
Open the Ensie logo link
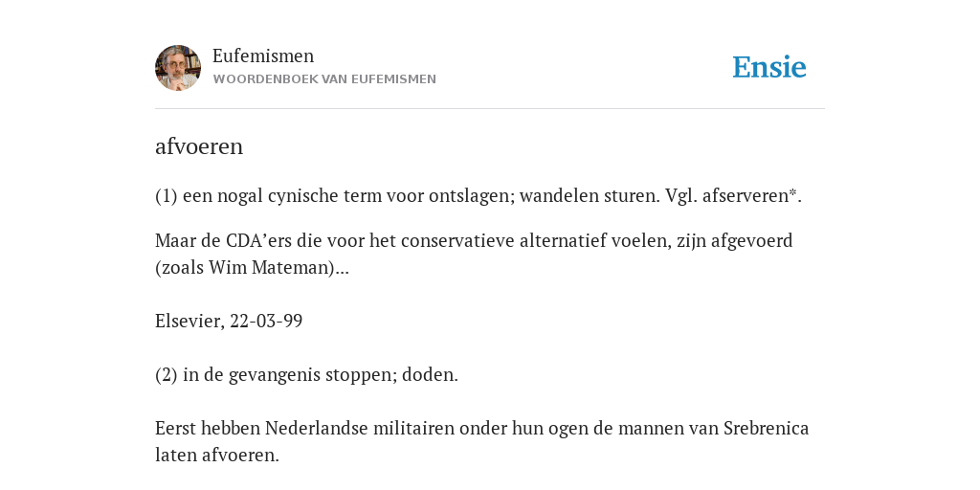coord(769,68)
